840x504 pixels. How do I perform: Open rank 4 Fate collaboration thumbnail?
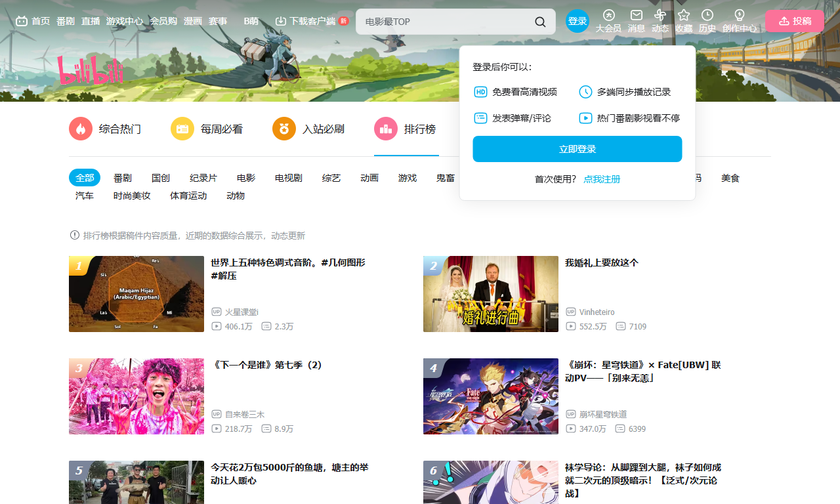[491, 396]
